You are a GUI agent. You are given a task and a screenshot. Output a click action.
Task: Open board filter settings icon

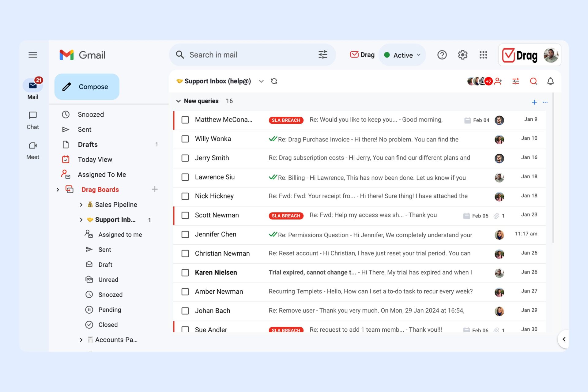coord(516,81)
